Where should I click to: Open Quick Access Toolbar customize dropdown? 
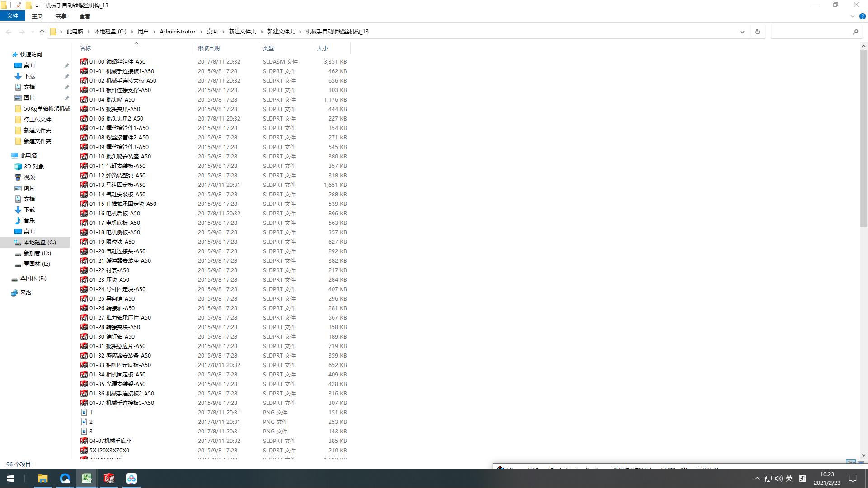37,6
